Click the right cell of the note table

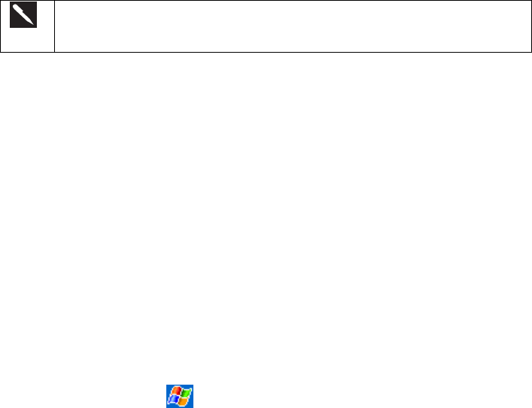click(x=293, y=26)
